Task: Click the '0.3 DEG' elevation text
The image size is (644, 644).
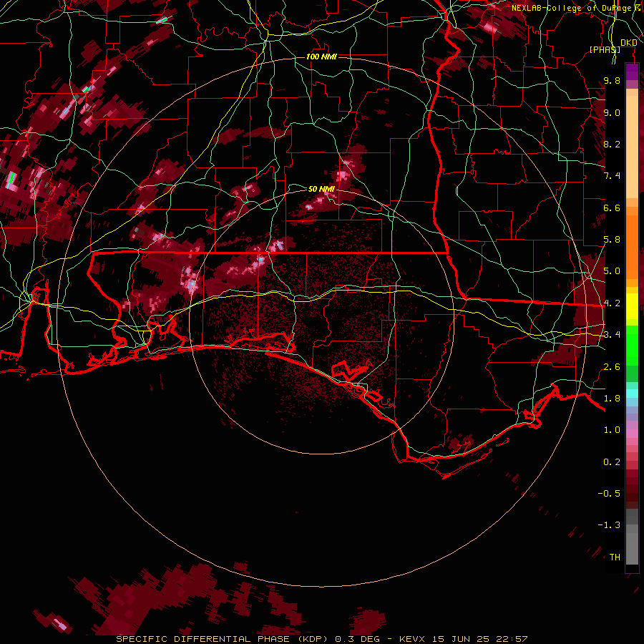Action: pyautogui.click(x=357, y=639)
